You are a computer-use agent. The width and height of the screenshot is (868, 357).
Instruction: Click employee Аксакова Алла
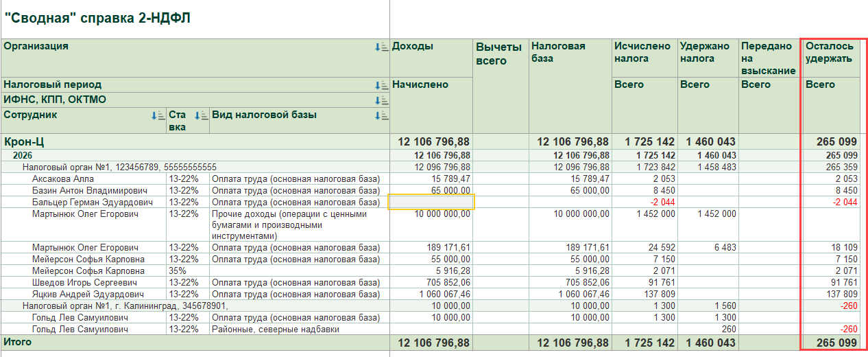(x=62, y=178)
